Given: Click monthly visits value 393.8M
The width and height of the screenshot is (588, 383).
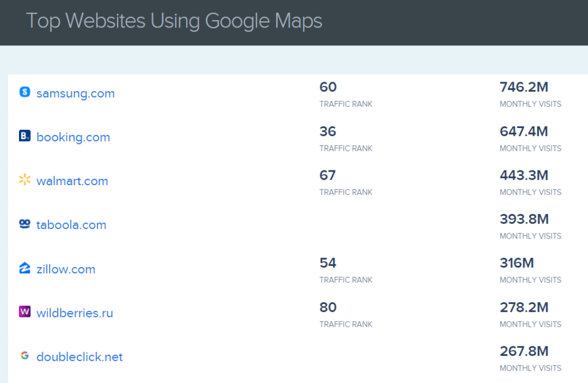Looking at the screenshot, I should tap(524, 219).
